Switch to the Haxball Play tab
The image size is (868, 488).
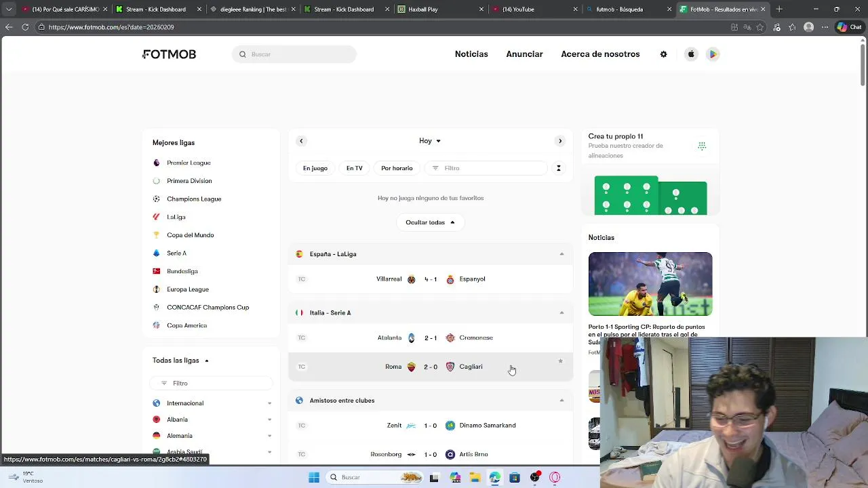(441, 9)
